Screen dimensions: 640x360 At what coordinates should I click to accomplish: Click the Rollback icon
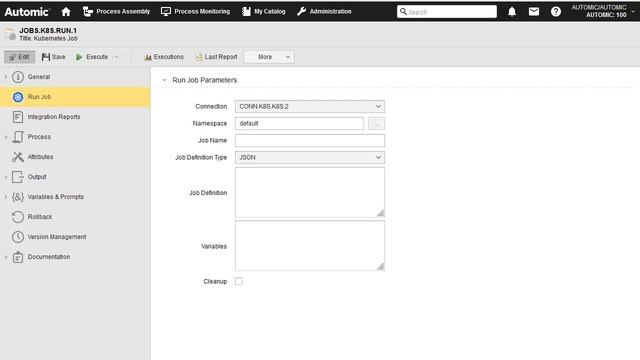tap(18, 217)
